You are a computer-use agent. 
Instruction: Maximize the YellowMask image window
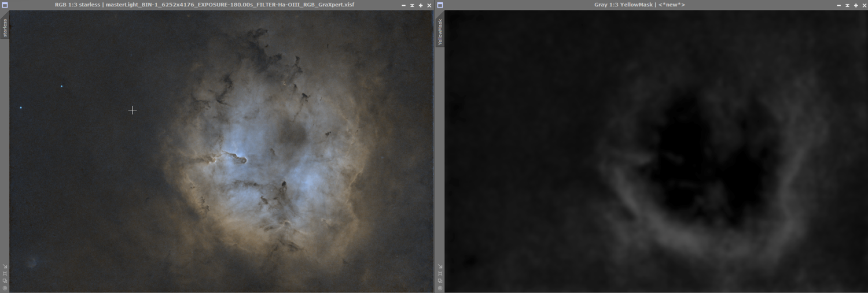[856, 5]
